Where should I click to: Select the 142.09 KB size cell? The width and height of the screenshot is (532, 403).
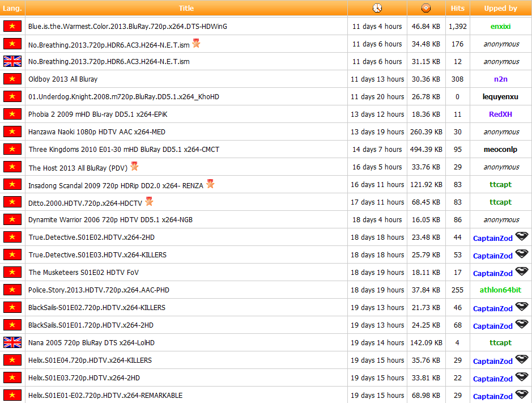coord(426,342)
